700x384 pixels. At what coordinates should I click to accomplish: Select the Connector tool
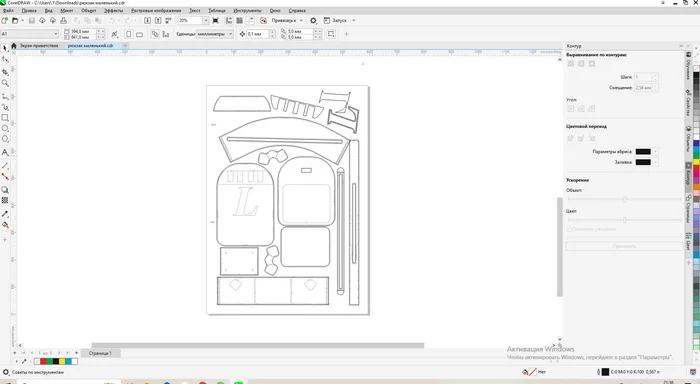5,176
